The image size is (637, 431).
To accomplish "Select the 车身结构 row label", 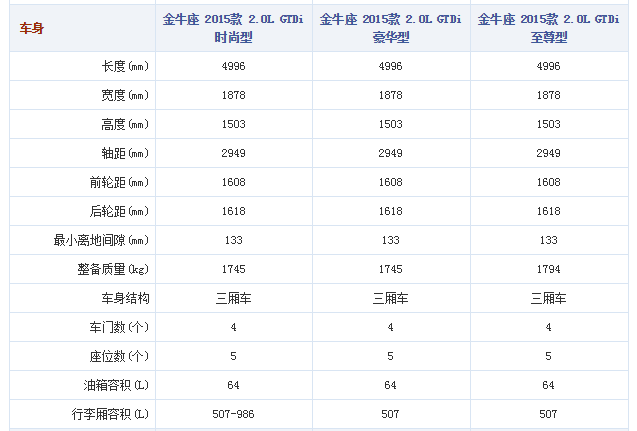I will [x=126, y=299].
